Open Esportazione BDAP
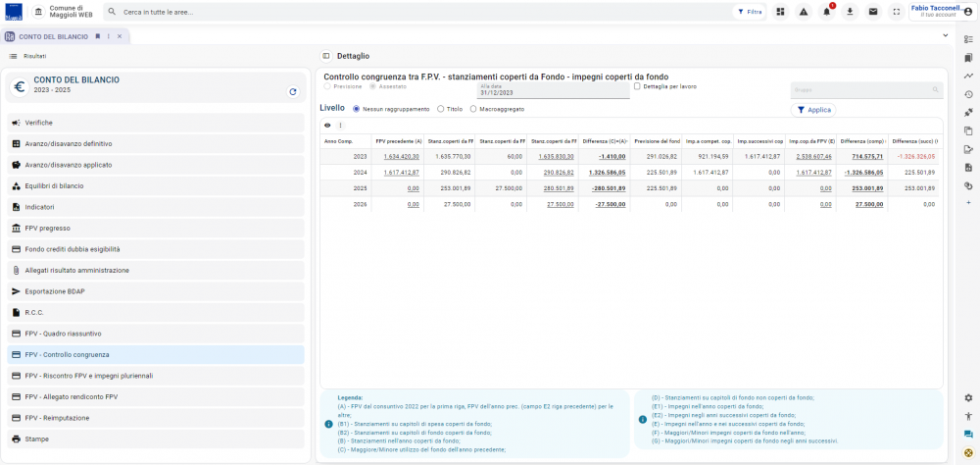Image resolution: width=980 pixels, height=465 pixels. 156,291
